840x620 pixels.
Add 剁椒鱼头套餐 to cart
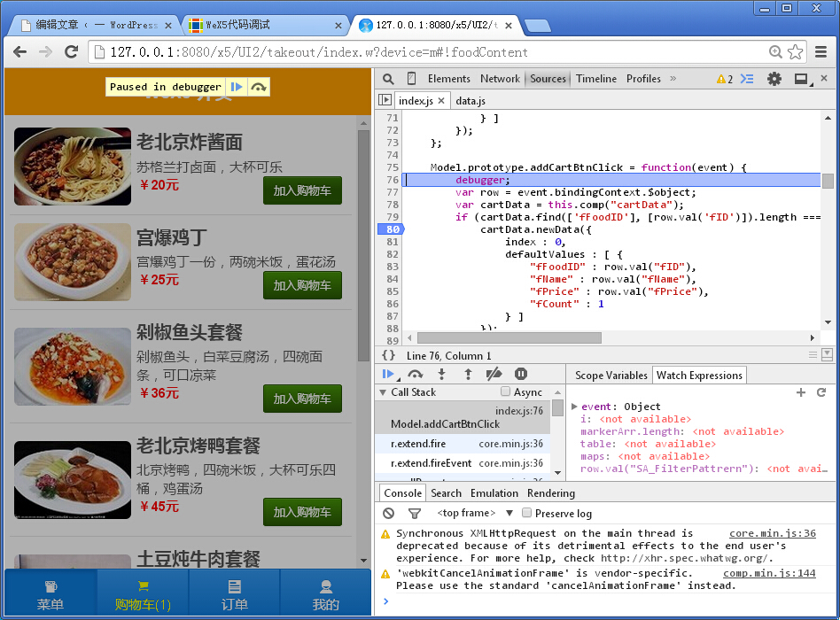coord(302,399)
